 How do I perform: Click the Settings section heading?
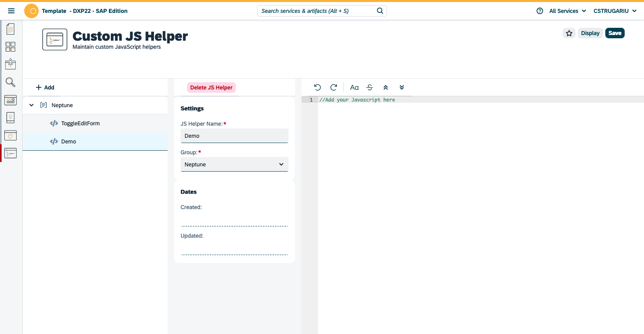[192, 108]
